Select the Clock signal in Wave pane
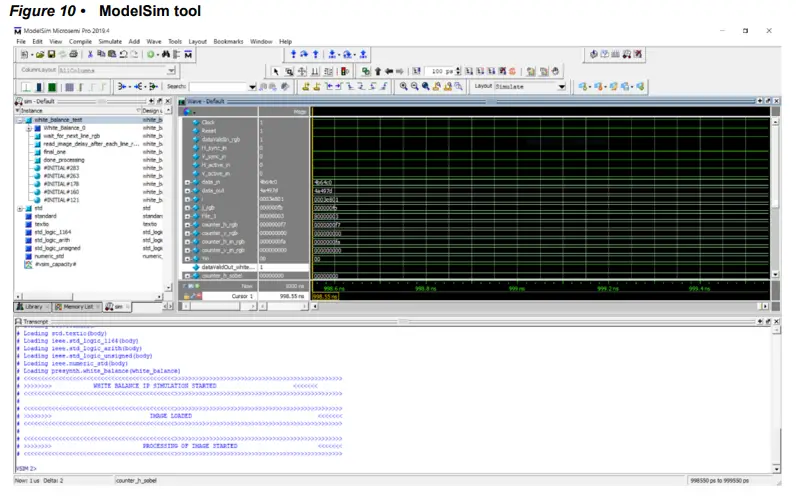 (x=208, y=122)
